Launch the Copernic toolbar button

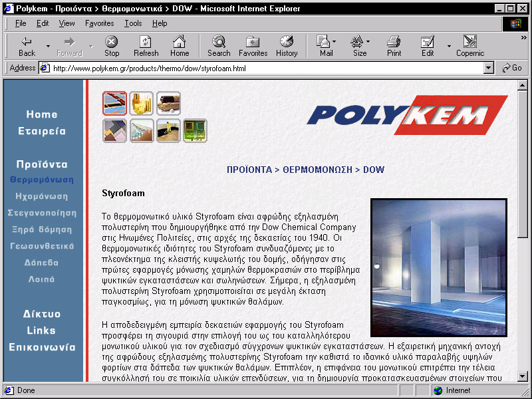point(470,46)
